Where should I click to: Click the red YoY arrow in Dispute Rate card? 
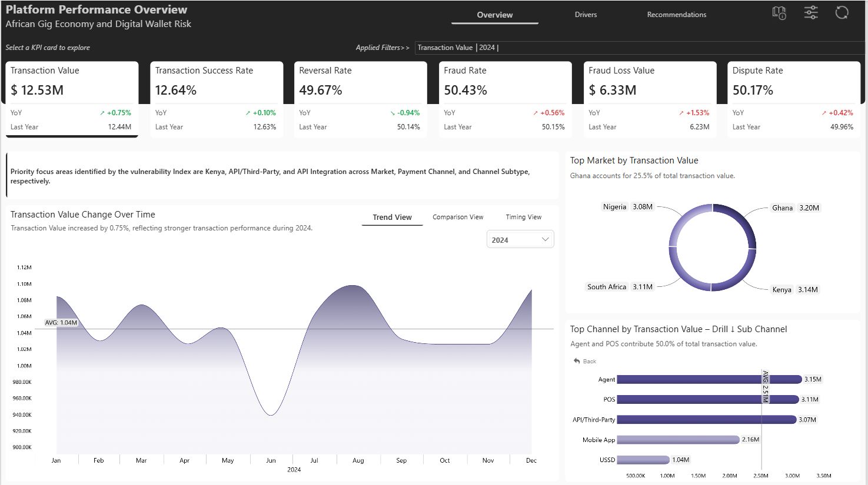(824, 113)
